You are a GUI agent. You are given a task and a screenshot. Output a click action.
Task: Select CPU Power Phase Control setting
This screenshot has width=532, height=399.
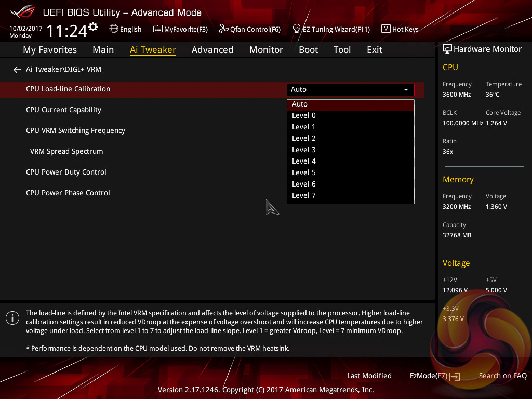[68, 193]
